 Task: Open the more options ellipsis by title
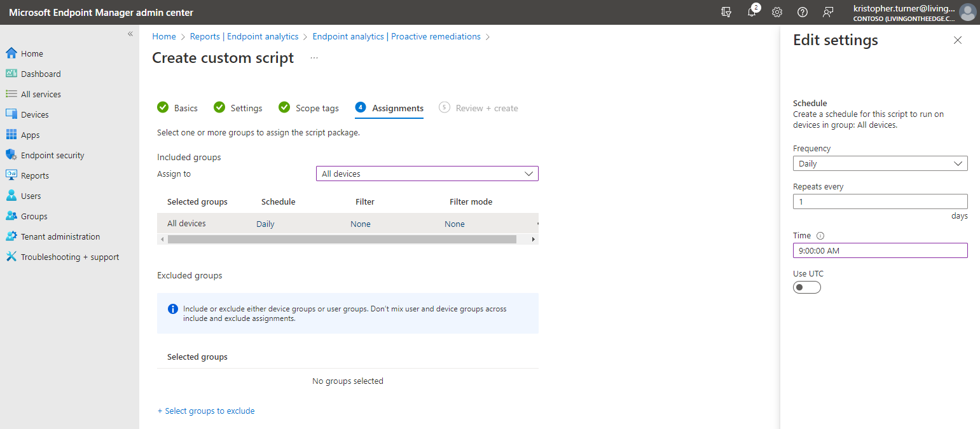coord(314,58)
